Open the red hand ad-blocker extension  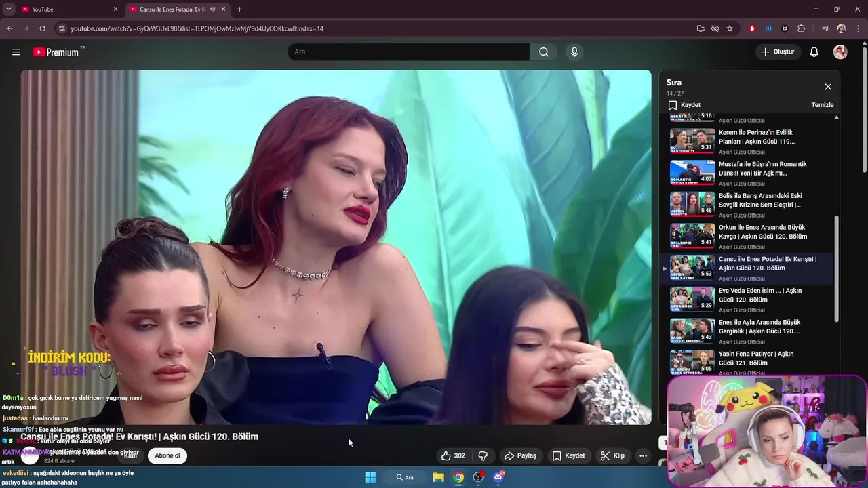point(752,28)
